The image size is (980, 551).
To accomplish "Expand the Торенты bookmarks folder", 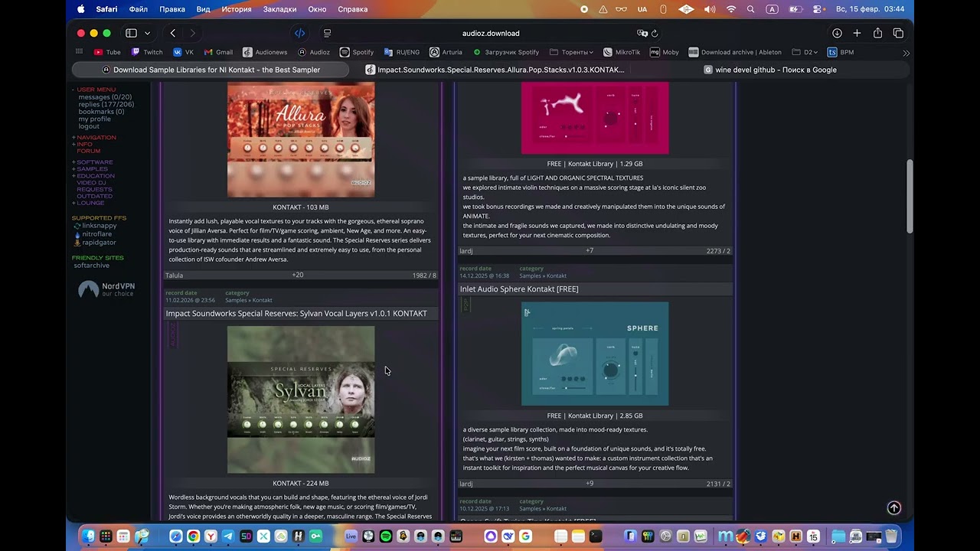I will point(572,52).
